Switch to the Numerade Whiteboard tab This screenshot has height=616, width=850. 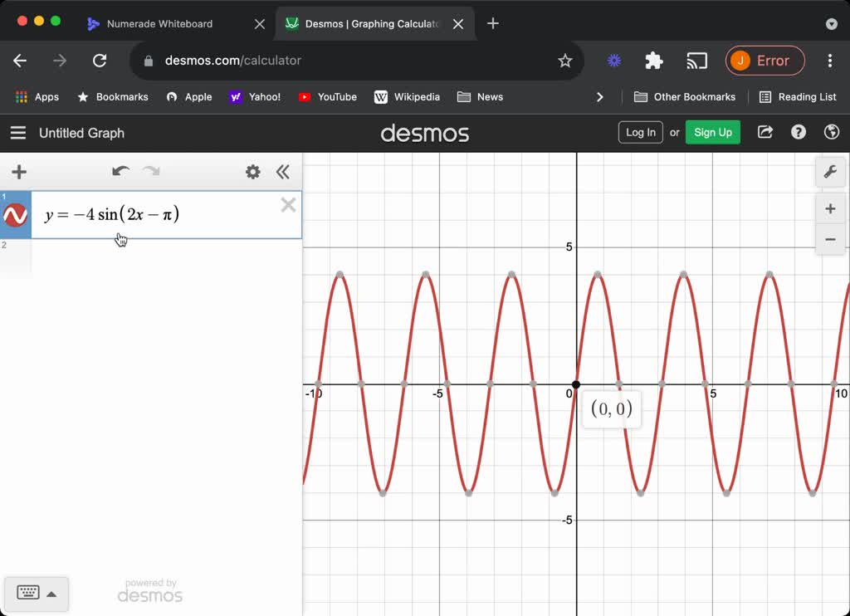pyautogui.click(x=163, y=24)
